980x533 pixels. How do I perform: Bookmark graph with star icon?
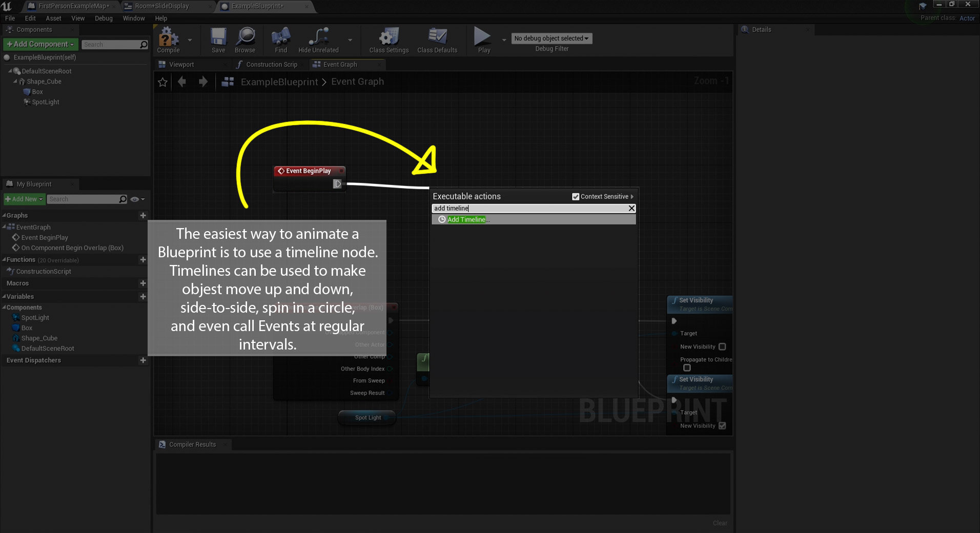click(x=162, y=82)
